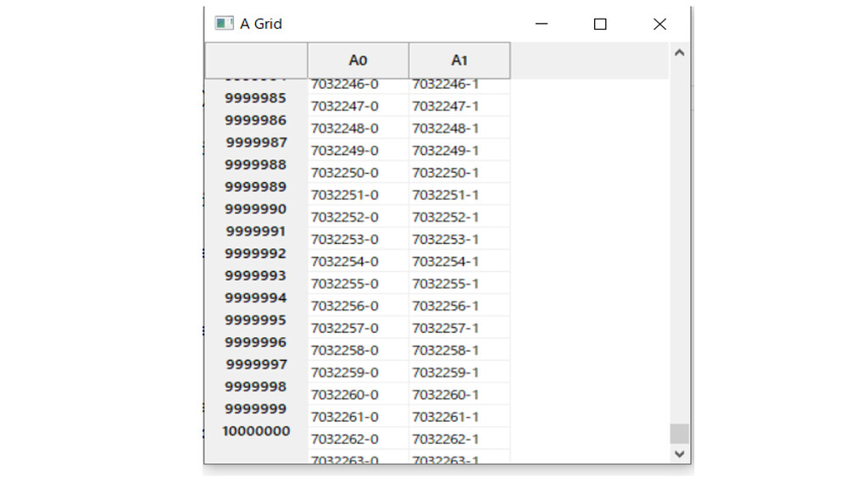Click cell 7032253-1

pos(459,239)
